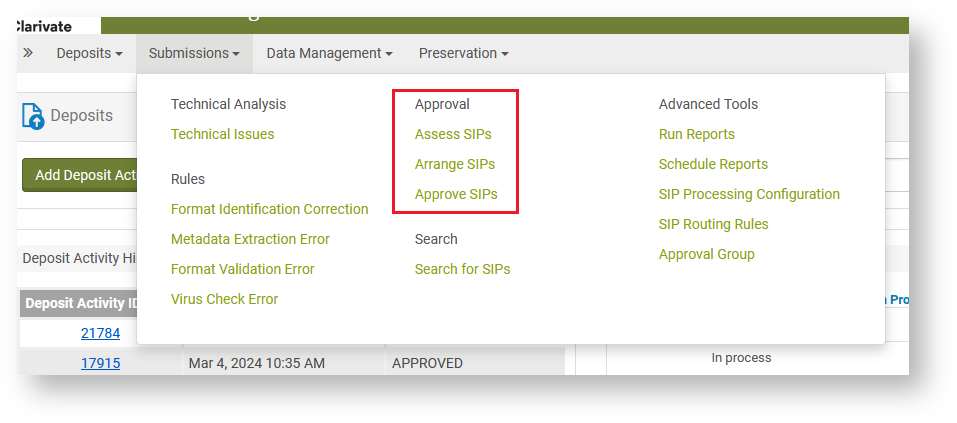Viewport: 957px width, 423px height.
Task: Go to SIP Routing Rules
Action: [713, 224]
